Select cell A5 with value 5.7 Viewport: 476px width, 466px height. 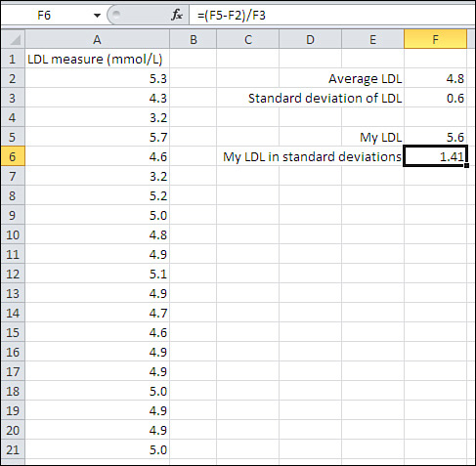[x=97, y=137]
